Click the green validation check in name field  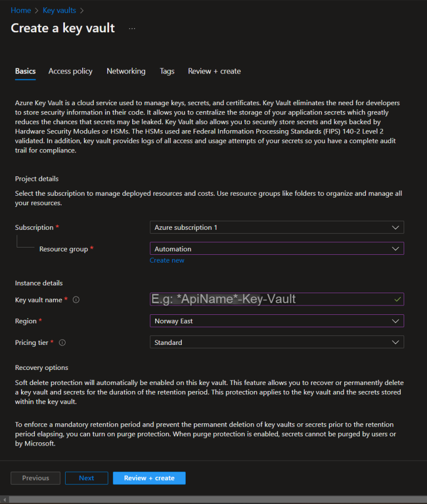coord(397,299)
